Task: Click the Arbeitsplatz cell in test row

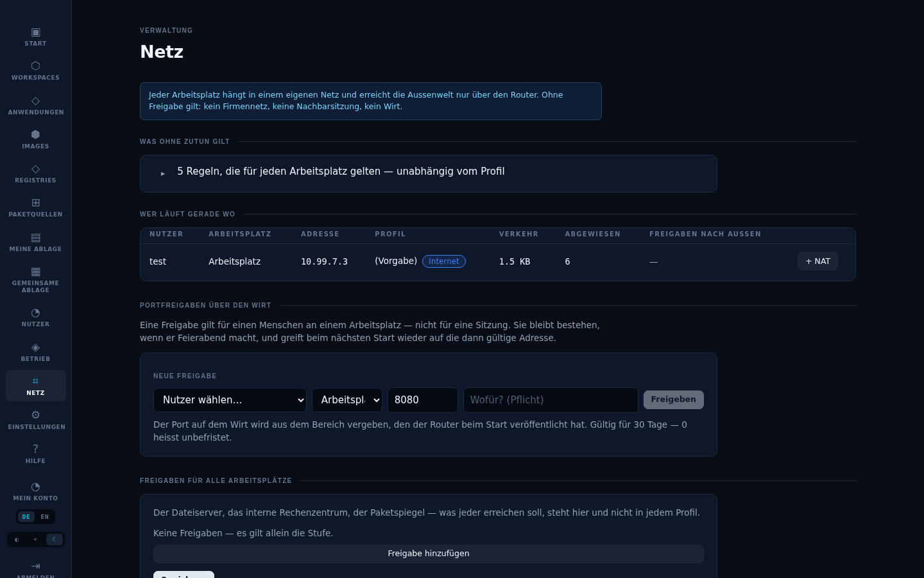Action: (234, 261)
